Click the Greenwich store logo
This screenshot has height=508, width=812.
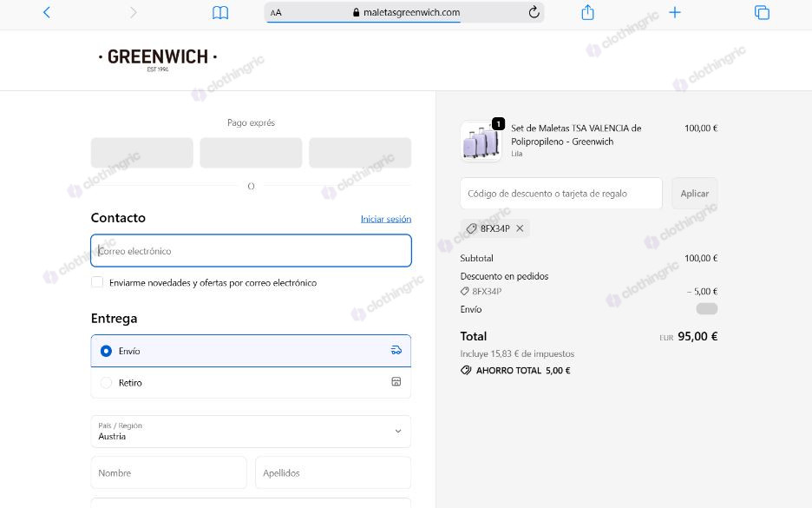[x=158, y=59]
